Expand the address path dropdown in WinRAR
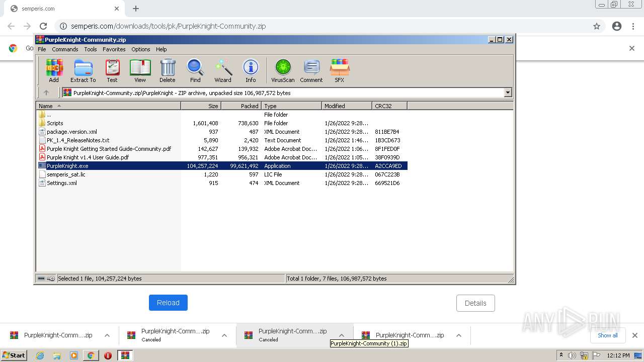644x362 pixels. point(508,93)
